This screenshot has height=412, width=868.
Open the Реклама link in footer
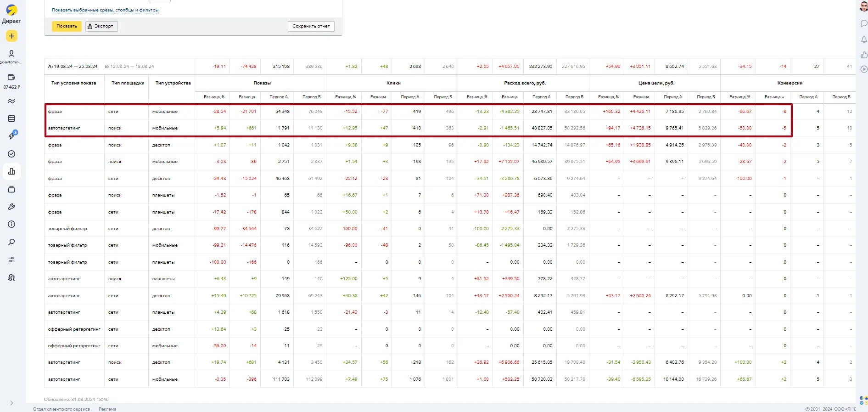107,409
